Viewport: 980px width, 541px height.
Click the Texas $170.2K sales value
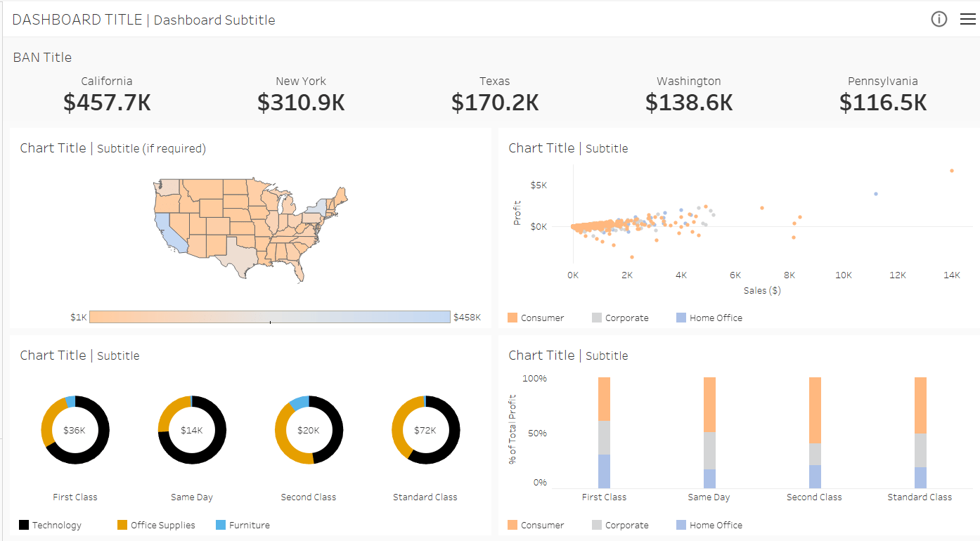pyautogui.click(x=495, y=103)
